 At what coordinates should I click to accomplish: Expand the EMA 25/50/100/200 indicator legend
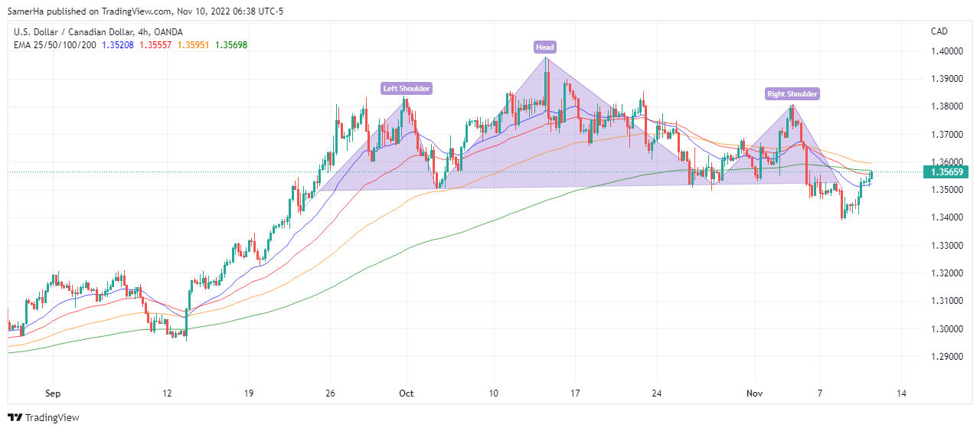(x=55, y=44)
